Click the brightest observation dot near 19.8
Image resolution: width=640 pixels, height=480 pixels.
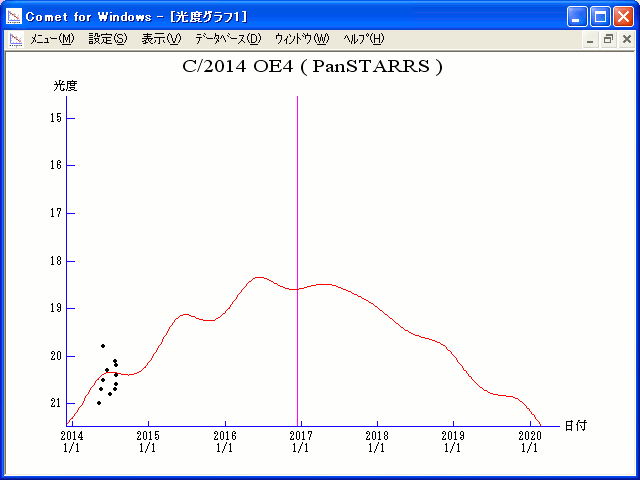click(103, 346)
